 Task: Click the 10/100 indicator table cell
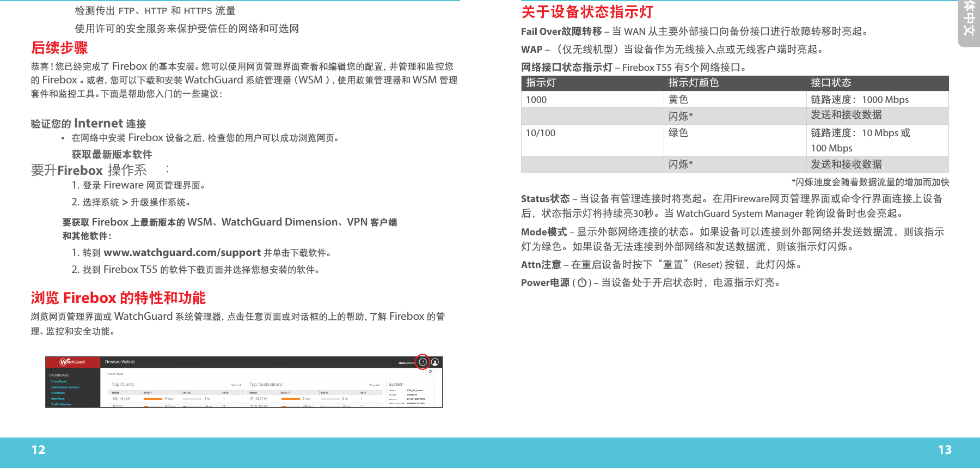[x=592, y=141]
